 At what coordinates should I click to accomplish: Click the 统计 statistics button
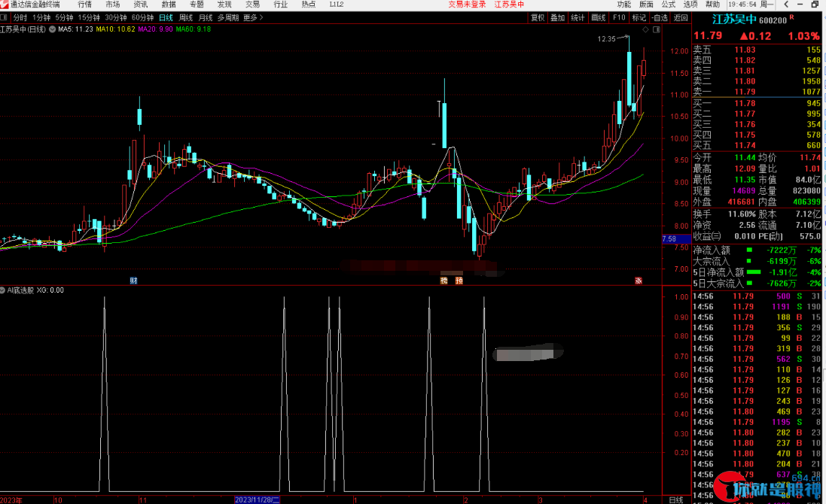pyautogui.click(x=578, y=18)
